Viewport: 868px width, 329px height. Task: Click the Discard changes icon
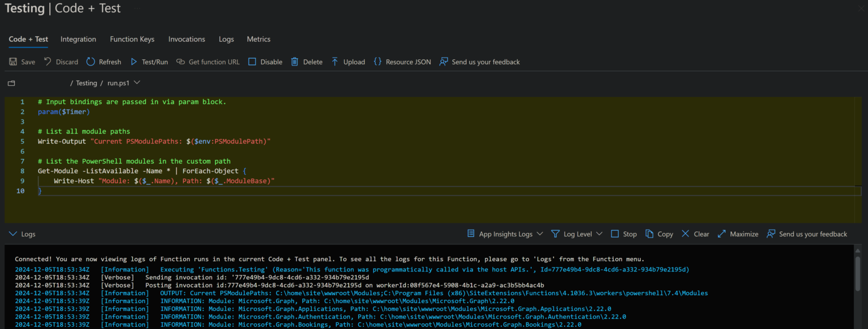47,62
